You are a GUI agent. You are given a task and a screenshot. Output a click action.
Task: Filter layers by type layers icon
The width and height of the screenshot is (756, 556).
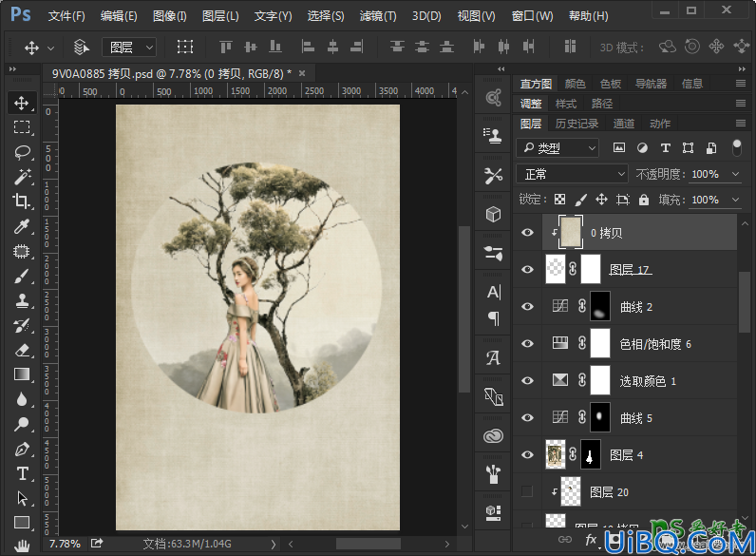pyautogui.click(x=666, y=148)
